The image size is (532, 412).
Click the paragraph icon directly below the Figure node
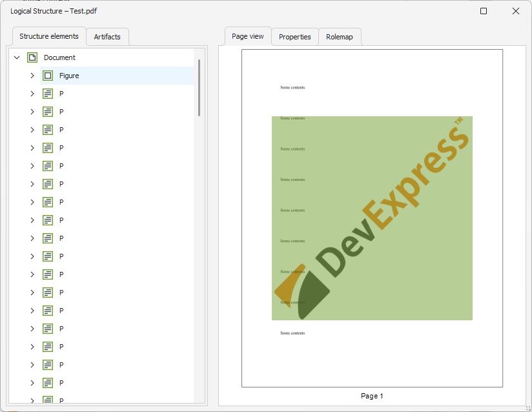48,93
